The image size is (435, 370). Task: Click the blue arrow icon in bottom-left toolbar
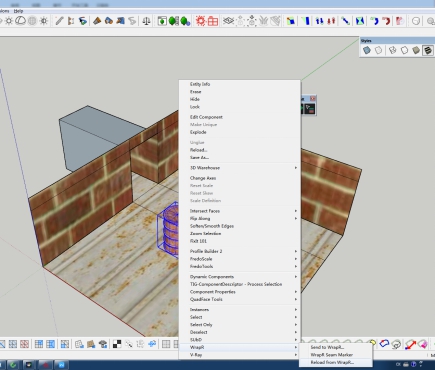tap(152, 344)
